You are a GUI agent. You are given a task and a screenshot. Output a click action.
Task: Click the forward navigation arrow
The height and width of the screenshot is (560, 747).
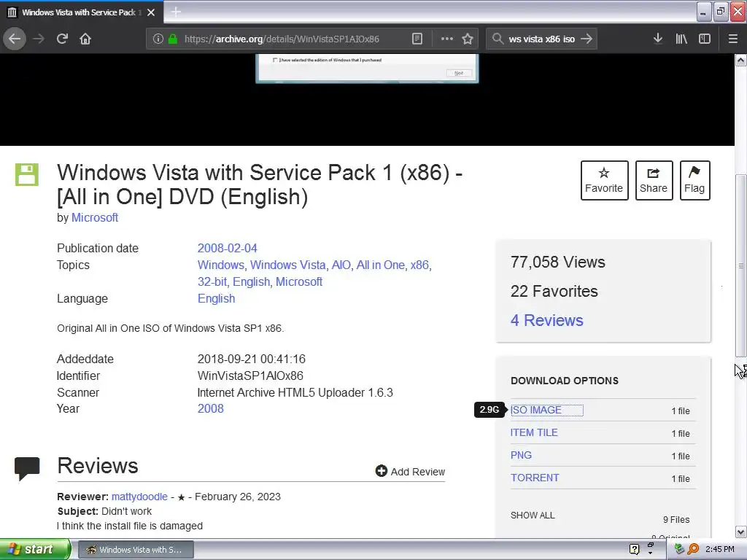pyautogui.click(x=39, y=39)
